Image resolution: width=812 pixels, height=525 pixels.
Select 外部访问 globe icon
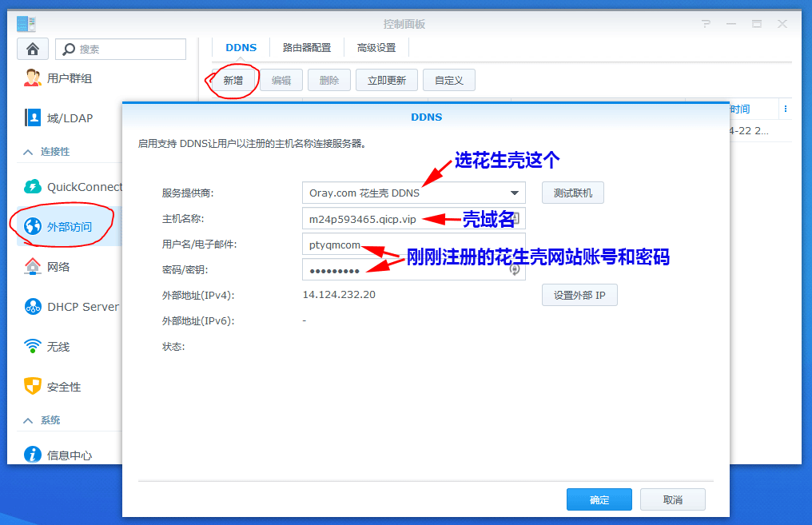tap(33, 226)
